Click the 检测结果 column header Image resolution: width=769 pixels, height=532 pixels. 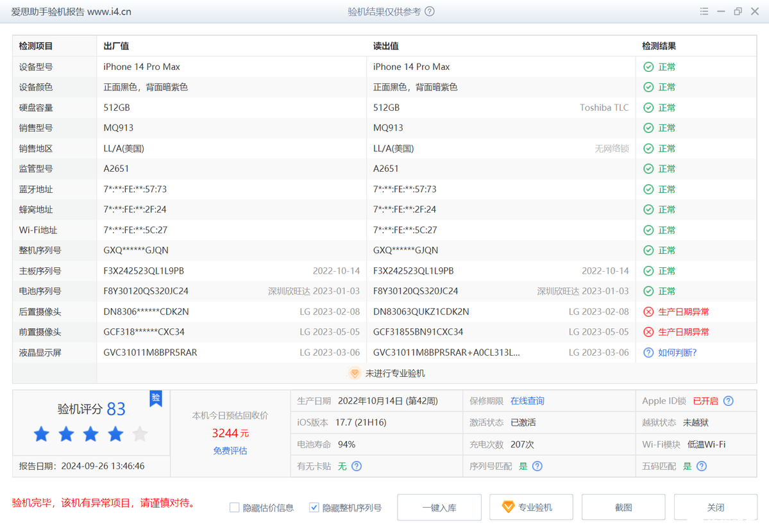[x=659, y=46]
